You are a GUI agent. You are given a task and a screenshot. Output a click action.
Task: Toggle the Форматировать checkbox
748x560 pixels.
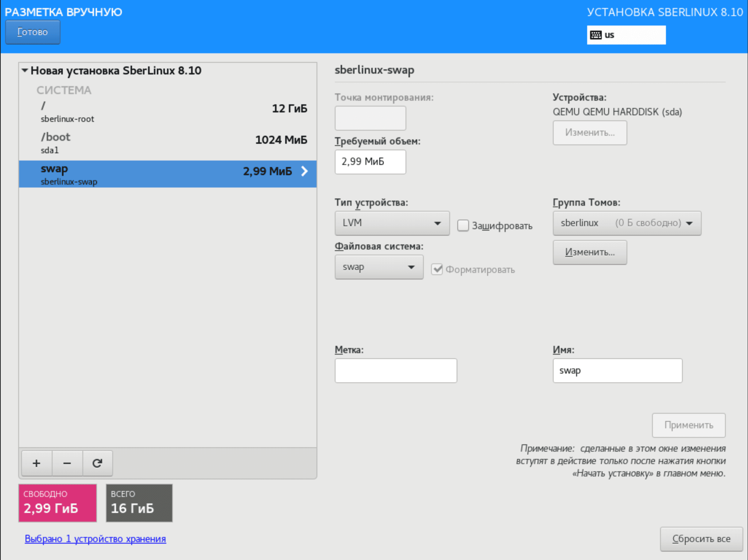click(x=437, y=269)
